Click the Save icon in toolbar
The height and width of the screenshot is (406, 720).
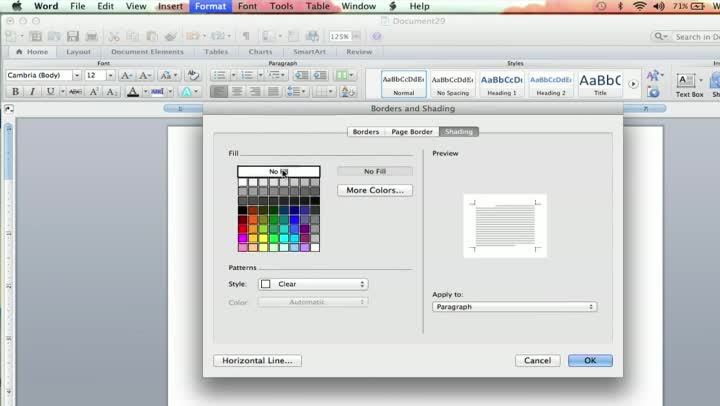[73, 36]
